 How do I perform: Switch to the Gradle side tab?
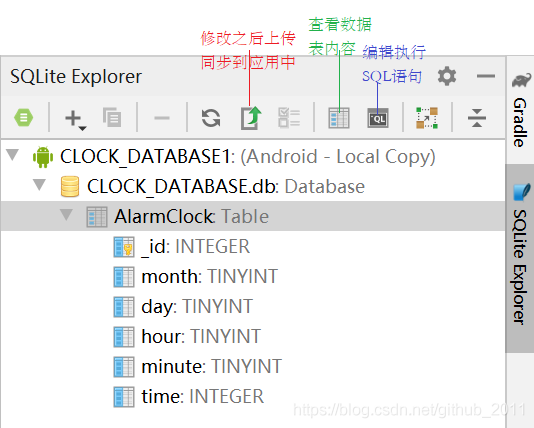pos(520,110)
